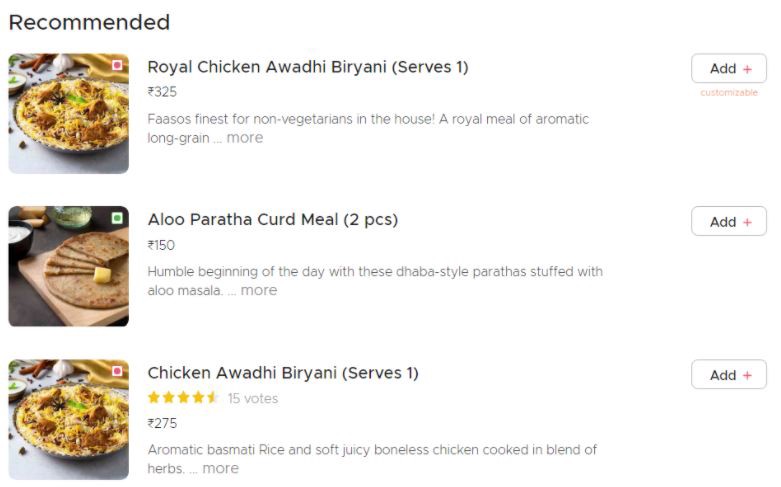Screen dimensions: 781x487
Task: Click the Royal Chicken Awadhi Biryani title
Action: (x=307, y=67)
